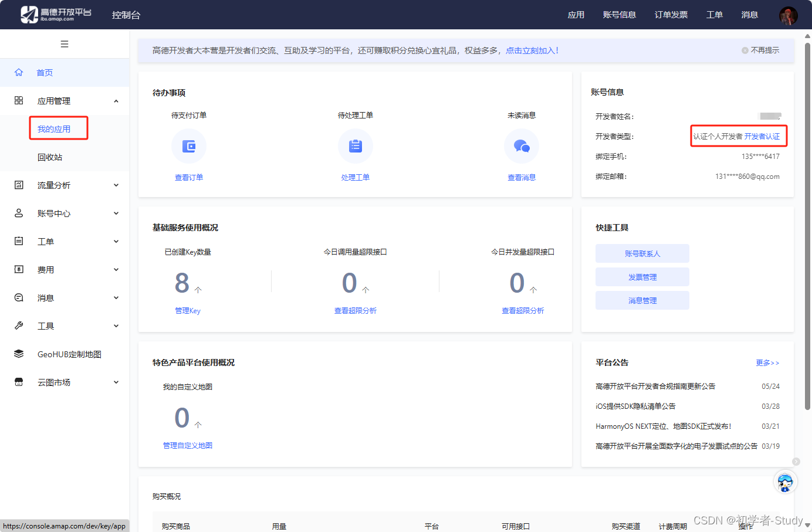Click the bound email 131****860@qq.com

pyautogui.click(x=747, y=177)
